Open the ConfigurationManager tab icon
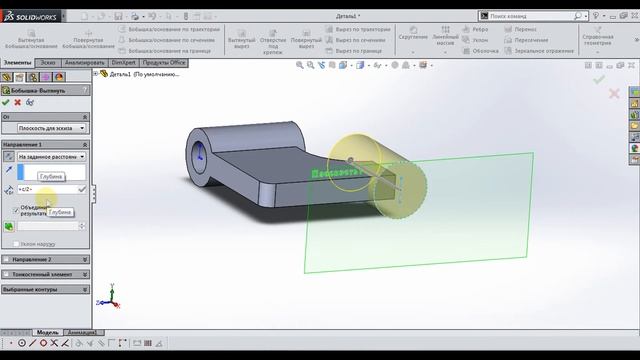640x360 pixels. coord(33,77)
